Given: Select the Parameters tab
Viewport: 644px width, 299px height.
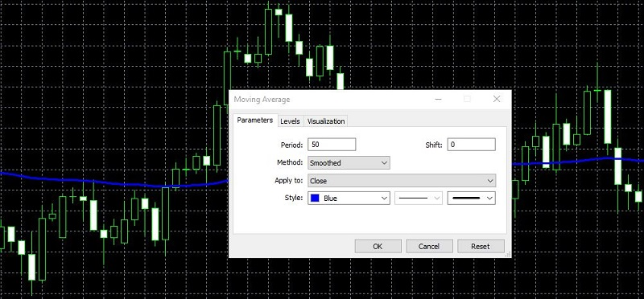Looking at the screenshot, I should pyautogui.click(x=254, y=121).
